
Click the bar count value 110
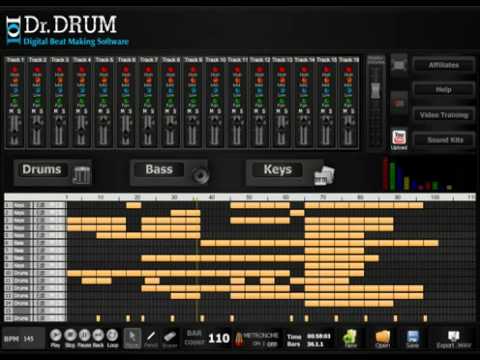pos(219,338)
